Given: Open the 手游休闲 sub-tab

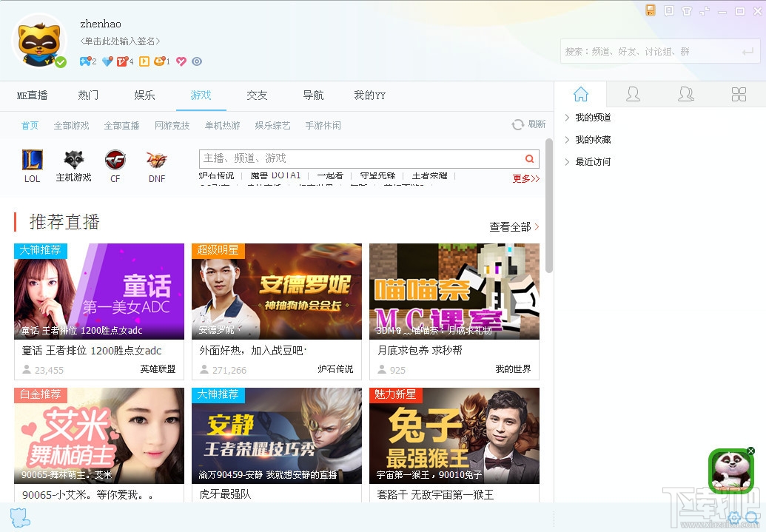Looking at the screenshot, I should tap(323, 126).
